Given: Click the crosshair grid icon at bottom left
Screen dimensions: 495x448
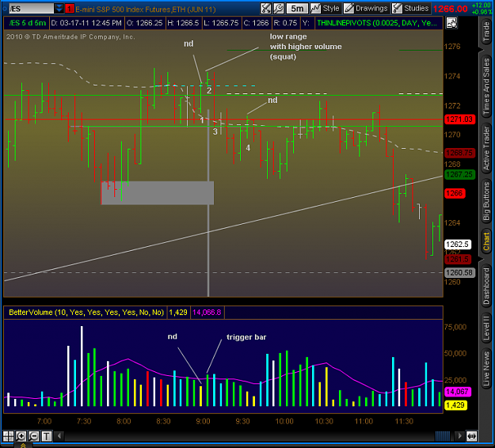Looking at the screenshot, I should [8, 436].
